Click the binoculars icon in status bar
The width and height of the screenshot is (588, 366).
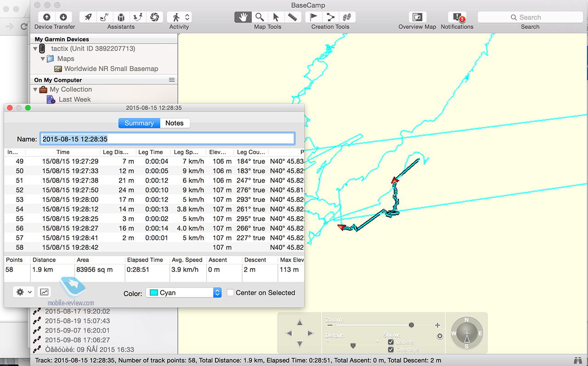coord(578,360)
